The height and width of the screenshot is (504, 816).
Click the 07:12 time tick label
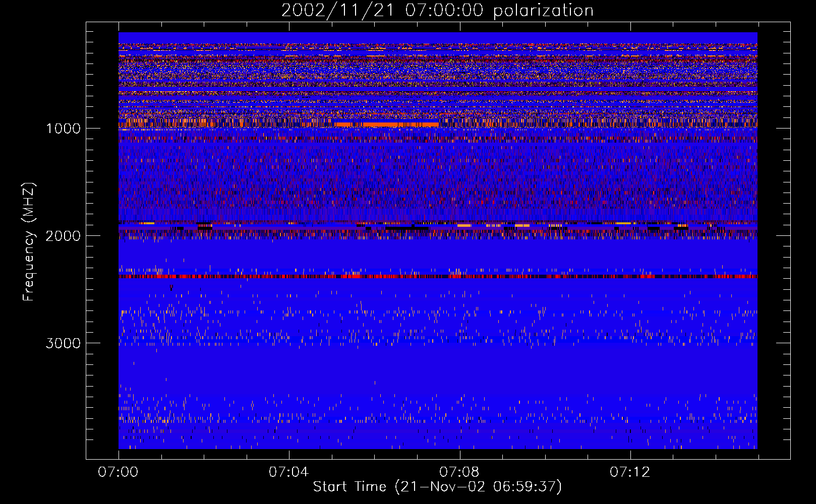point(630,472)
